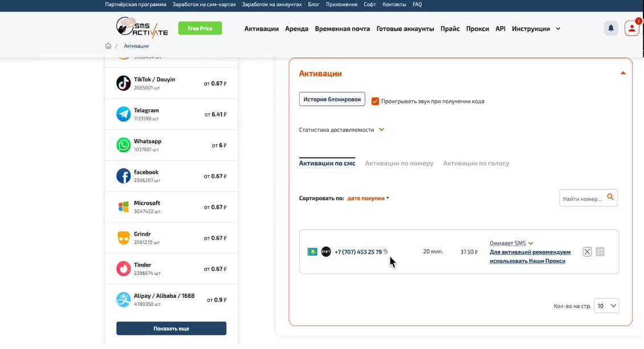Select the TikTok / Douyin service icon
This screenshot has width=644, height=349.
[x=123, y=83]
